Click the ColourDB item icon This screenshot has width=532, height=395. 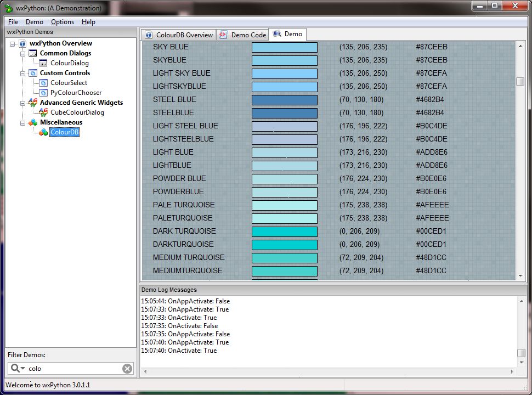[x=43, y=132]
